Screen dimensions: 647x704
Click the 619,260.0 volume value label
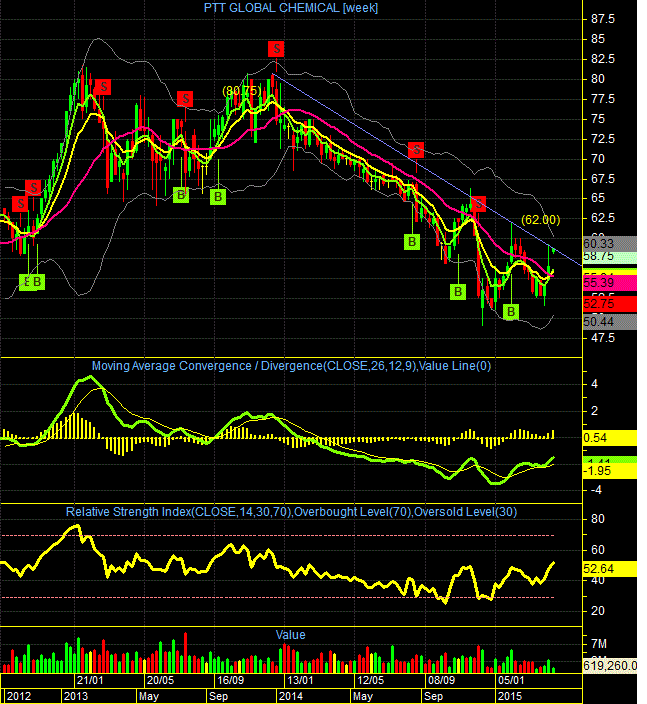click(x=610, y=665)
